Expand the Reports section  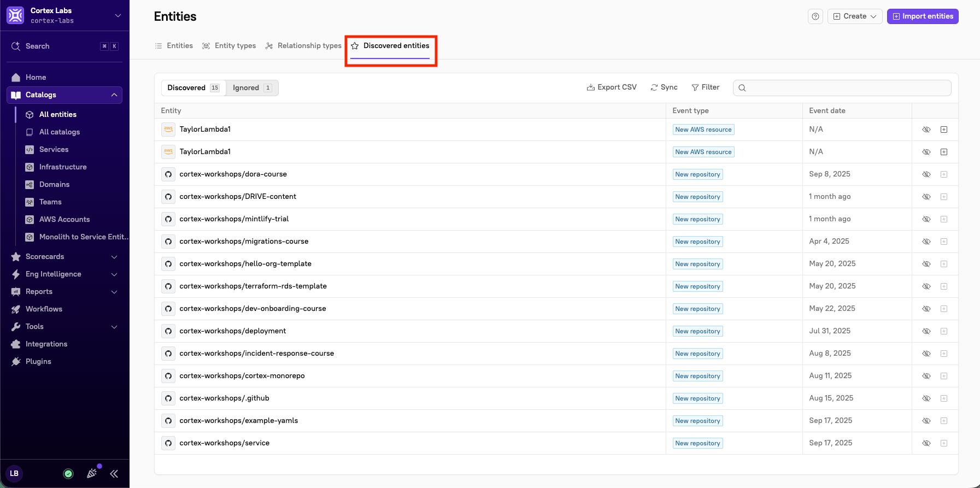[114, 292]
